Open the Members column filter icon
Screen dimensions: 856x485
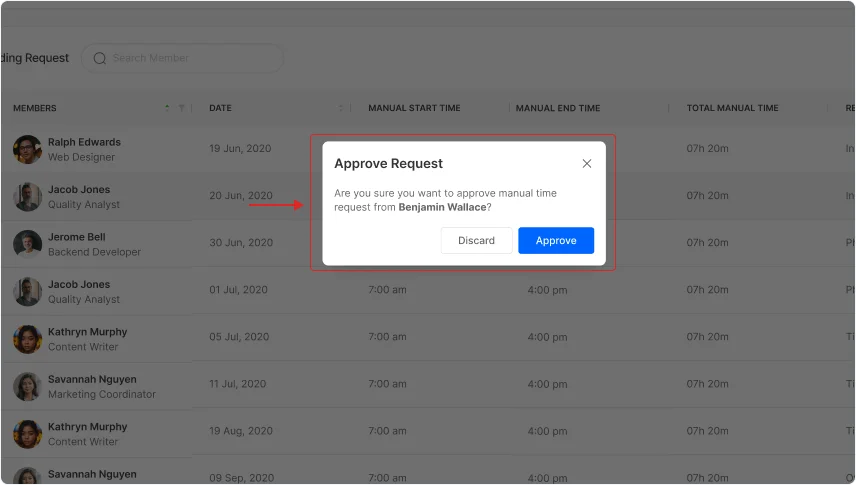click(x=181, y=108)
